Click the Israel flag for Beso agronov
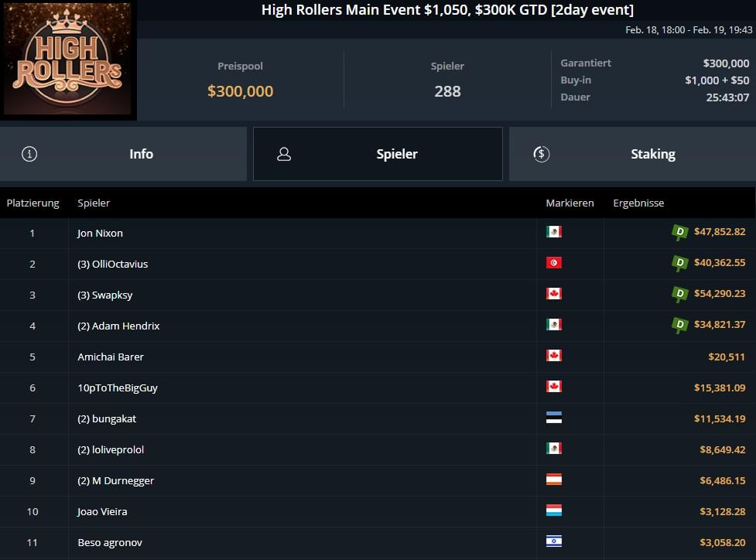 (x=553, y=541)
